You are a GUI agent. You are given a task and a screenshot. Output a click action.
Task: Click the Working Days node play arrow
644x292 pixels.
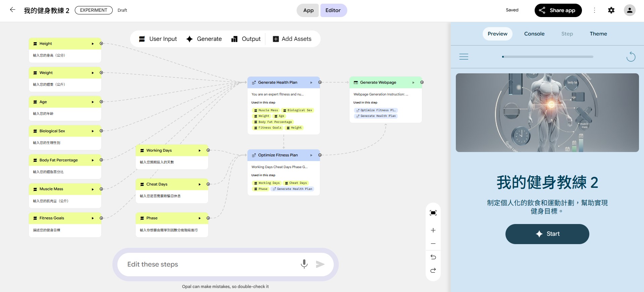tap(200, 151)
